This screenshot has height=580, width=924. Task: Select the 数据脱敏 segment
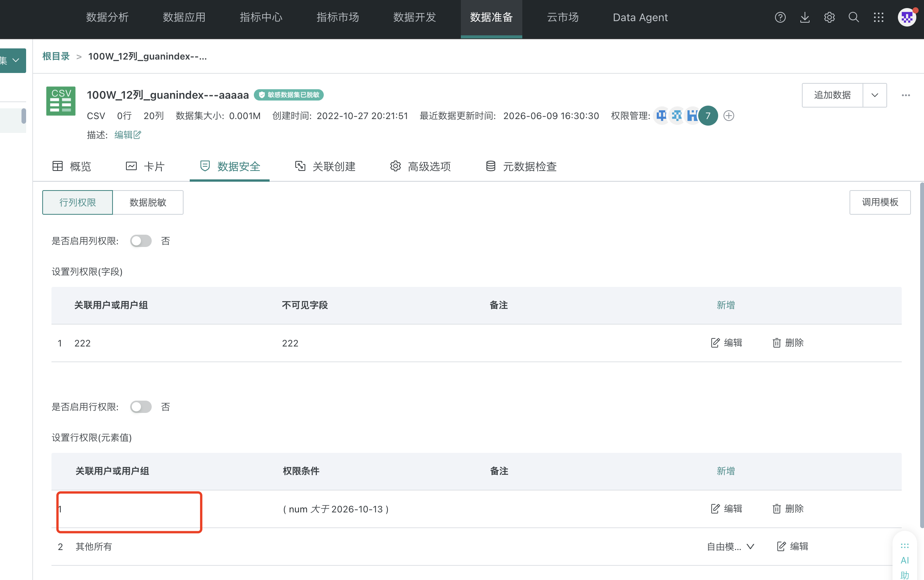(x=148, y=202)
